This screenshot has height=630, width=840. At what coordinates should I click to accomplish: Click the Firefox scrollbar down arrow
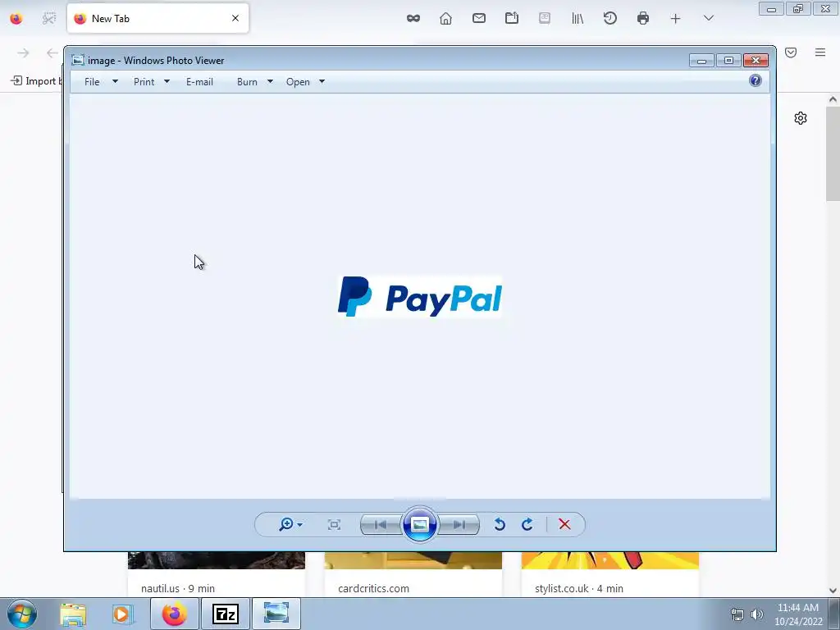point(833,591)
